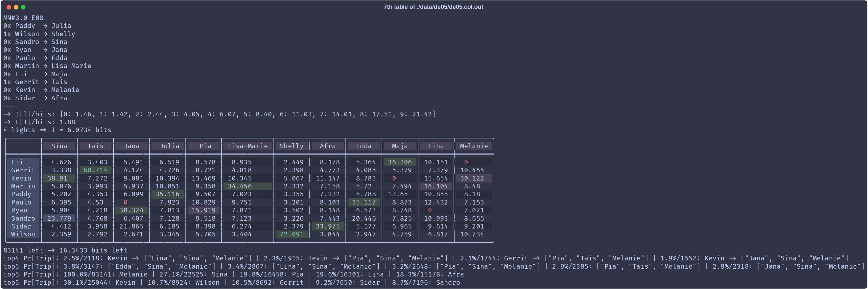Click the 'Sidar' row label
This screenshot has height=289, width=868.
point(23,226)
